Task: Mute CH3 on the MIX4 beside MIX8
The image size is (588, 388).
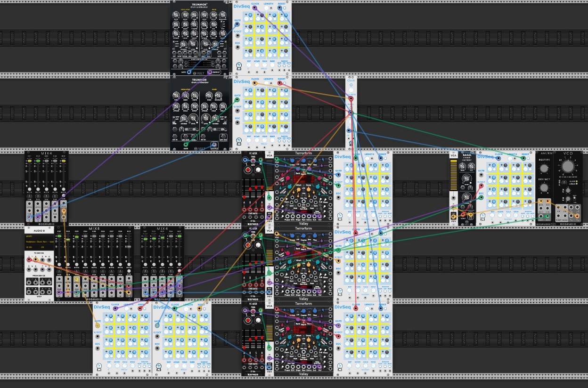Action: [x=162, y=265]
